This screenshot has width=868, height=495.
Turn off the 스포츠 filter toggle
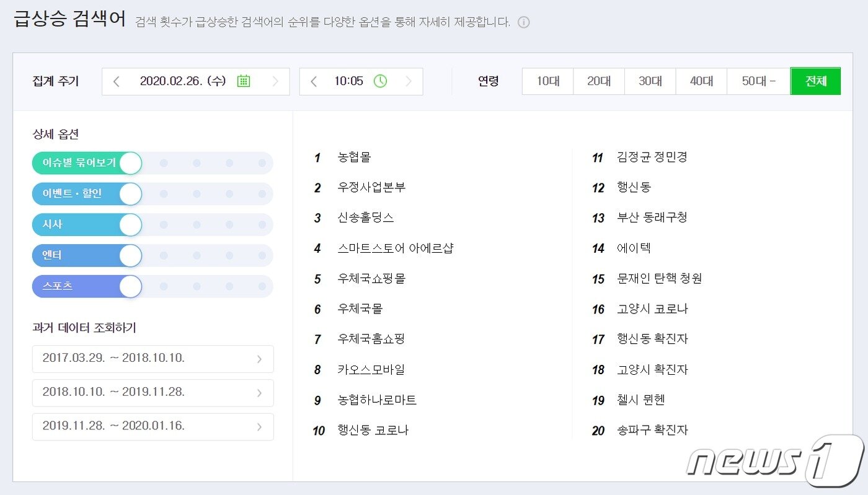(130, 286)
